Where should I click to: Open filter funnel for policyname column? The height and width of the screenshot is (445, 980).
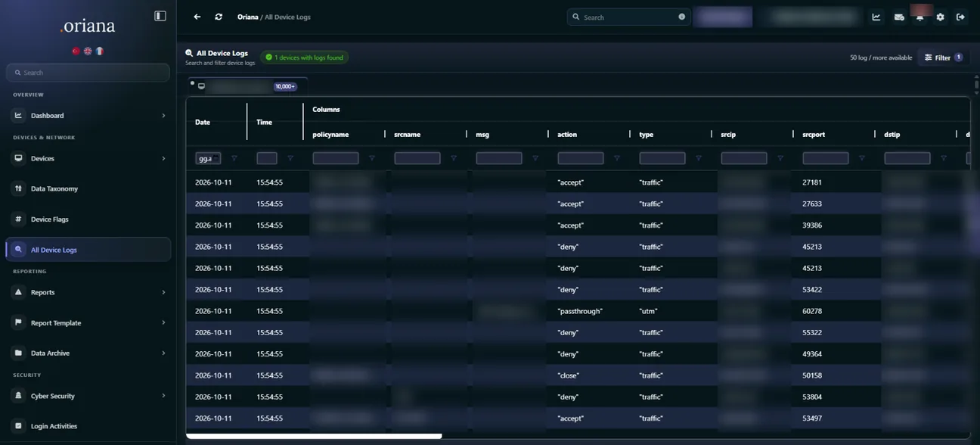point(372,158)
